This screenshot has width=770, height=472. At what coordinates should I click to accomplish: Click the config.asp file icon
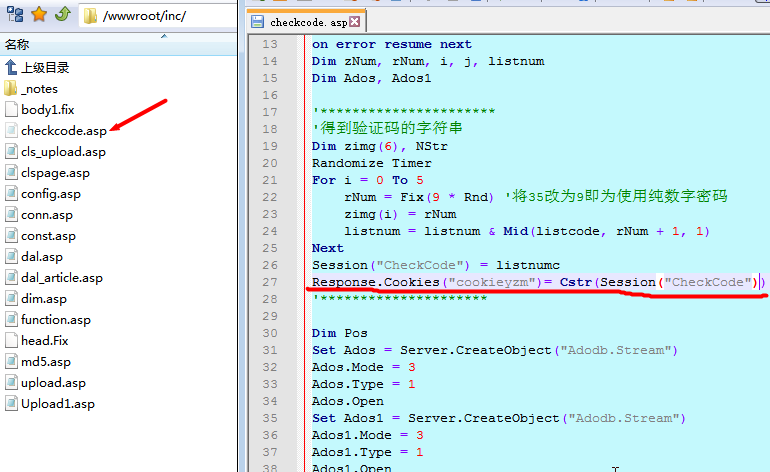pyautogui.click(x=11, y=193)
